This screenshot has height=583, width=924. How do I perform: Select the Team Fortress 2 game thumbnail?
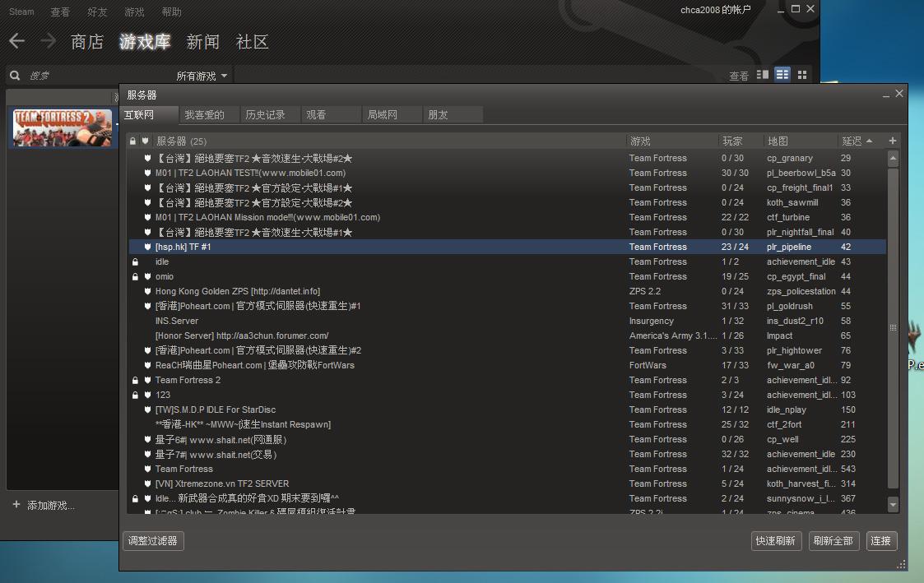(x=63, y=127)
